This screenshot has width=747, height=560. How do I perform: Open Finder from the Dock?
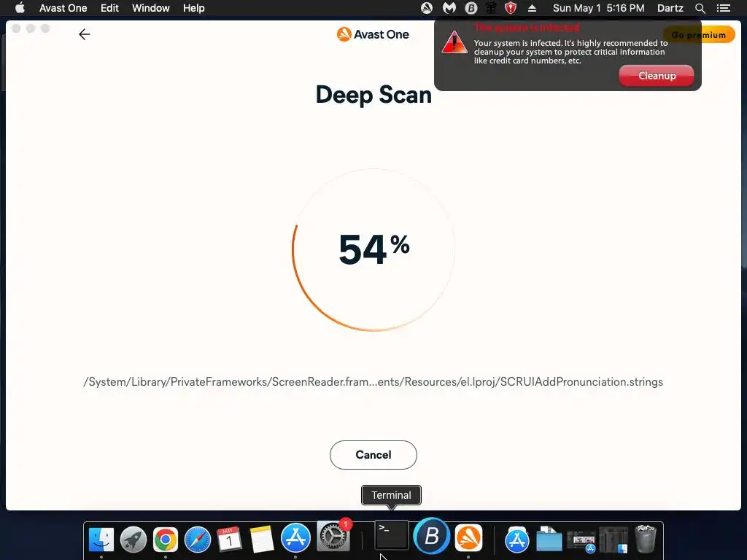point(101,539)
